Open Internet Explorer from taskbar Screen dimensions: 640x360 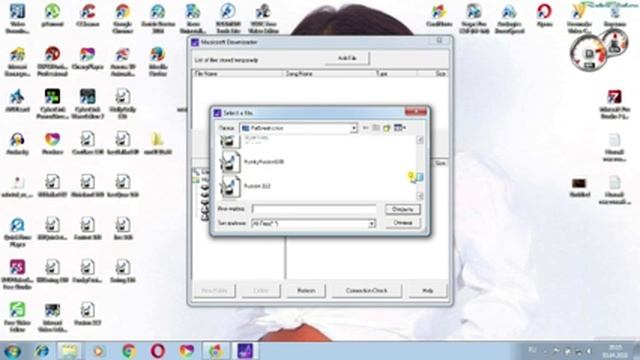[x=42, y=351]
